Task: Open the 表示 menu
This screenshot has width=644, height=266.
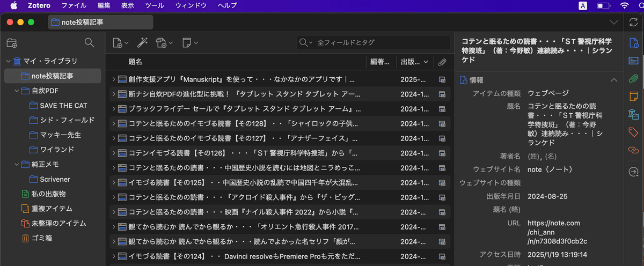Action: 128,5
